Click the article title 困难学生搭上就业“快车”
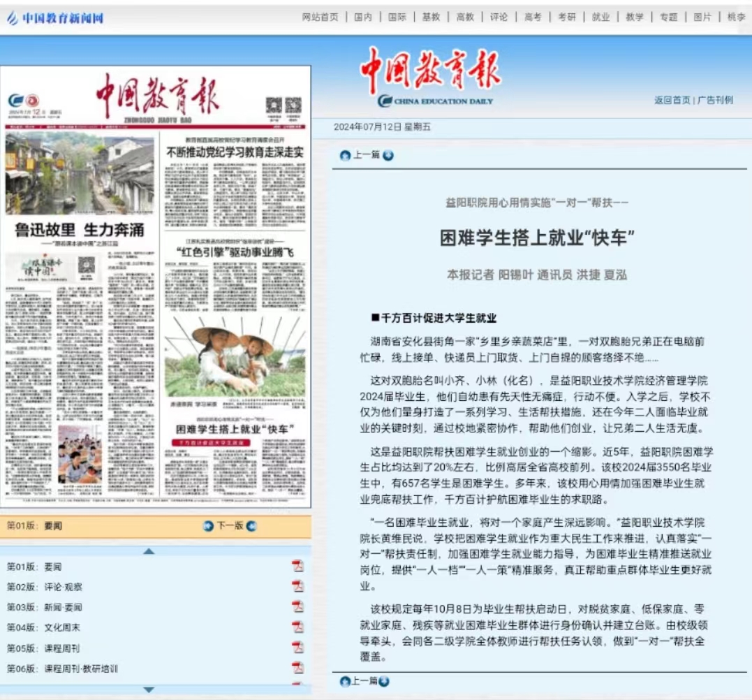The height and width of the screenshot is (700, 752). (x=537, y=238)
